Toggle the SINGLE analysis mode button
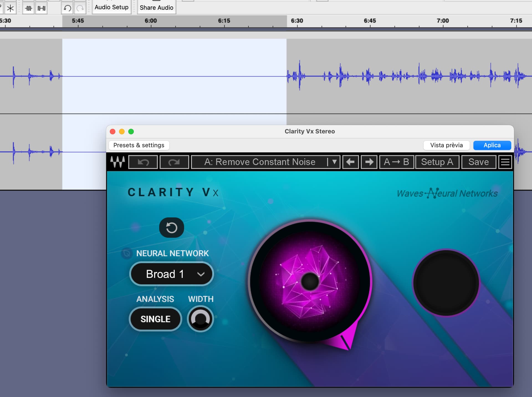 click(x=155, y=319)
